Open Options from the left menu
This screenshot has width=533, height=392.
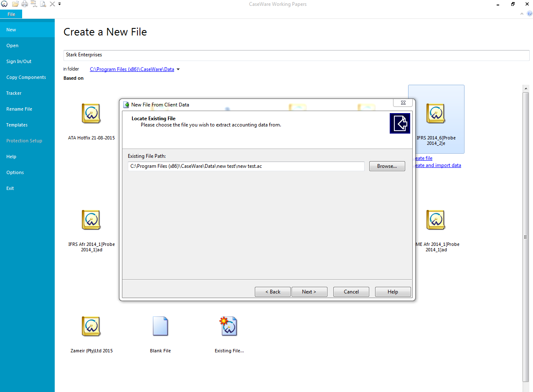point(27,172)
